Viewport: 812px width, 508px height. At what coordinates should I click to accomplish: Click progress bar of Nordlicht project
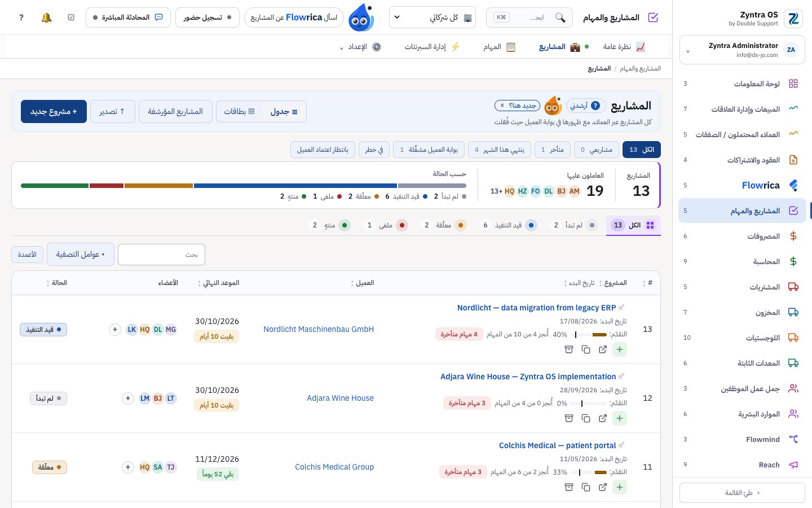(x=589, y=335)
